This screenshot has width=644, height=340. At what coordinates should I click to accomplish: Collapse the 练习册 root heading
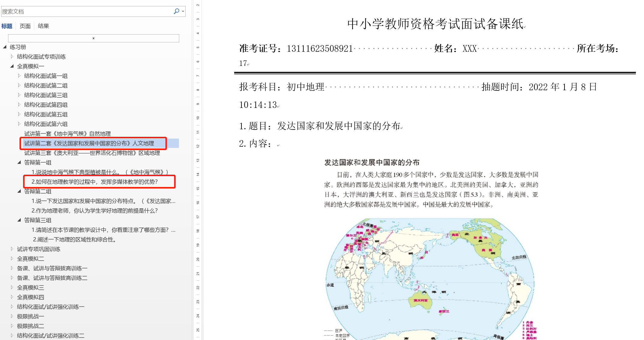click(x=5, y=47)
